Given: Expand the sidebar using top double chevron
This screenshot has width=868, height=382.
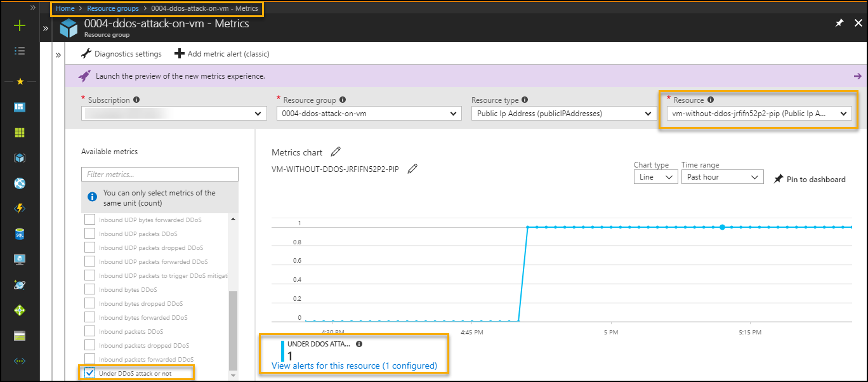Looking at the screenshot, I should (32, 7).
